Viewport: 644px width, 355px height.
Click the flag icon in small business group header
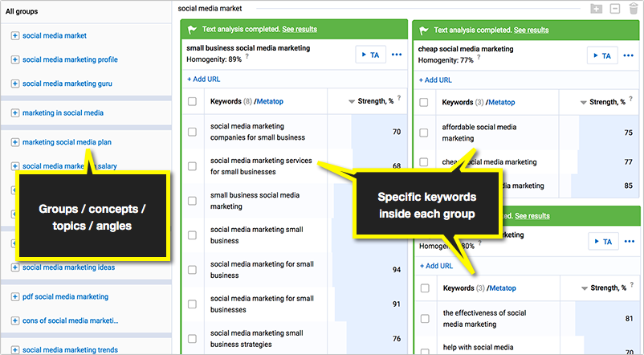click(x=192, y=30)
